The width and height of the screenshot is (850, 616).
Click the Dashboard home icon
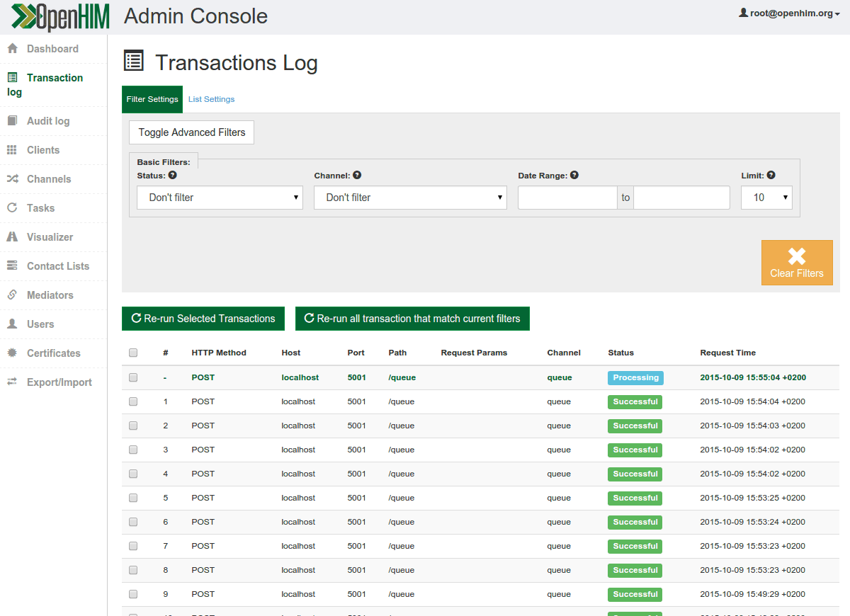(12, 49)
